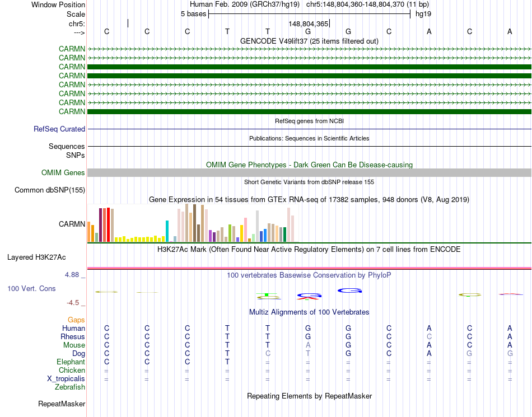Click the Elephant species row label
The image size is (532, 417).
point(71,362)
